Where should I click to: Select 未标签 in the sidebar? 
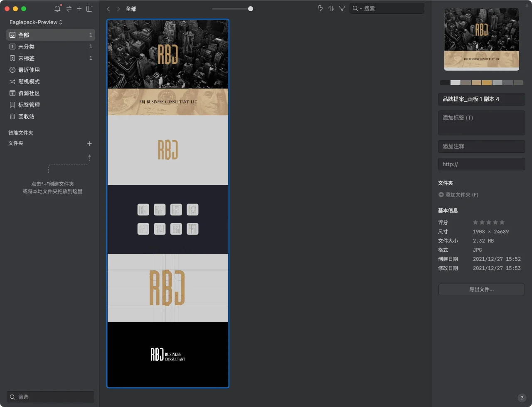(51, 58)
